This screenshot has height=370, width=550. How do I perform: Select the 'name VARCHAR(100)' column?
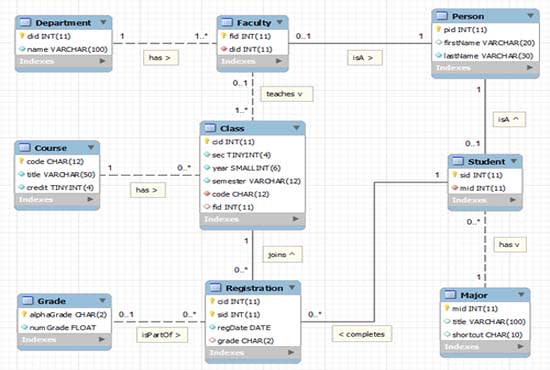tap(63, 49)
